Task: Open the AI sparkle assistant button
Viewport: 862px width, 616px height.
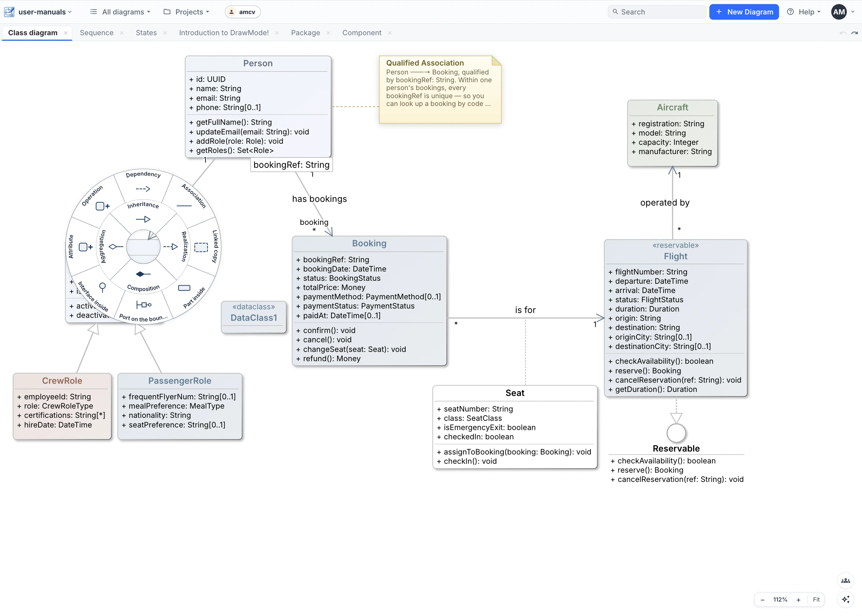Action: pyautogui.click(x=846, y=599)
